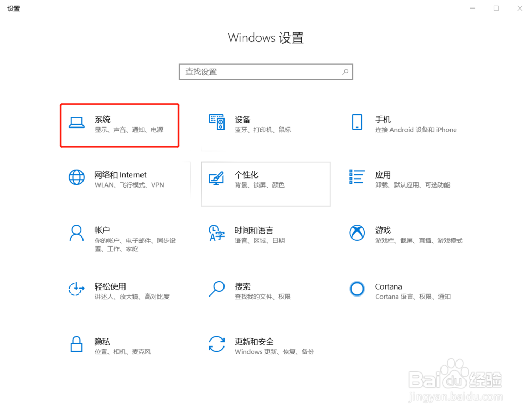This screenshot has height=415, width=532.
Task: Click the text WLAN、飞行模式、VPN
Action: point(129,185)
